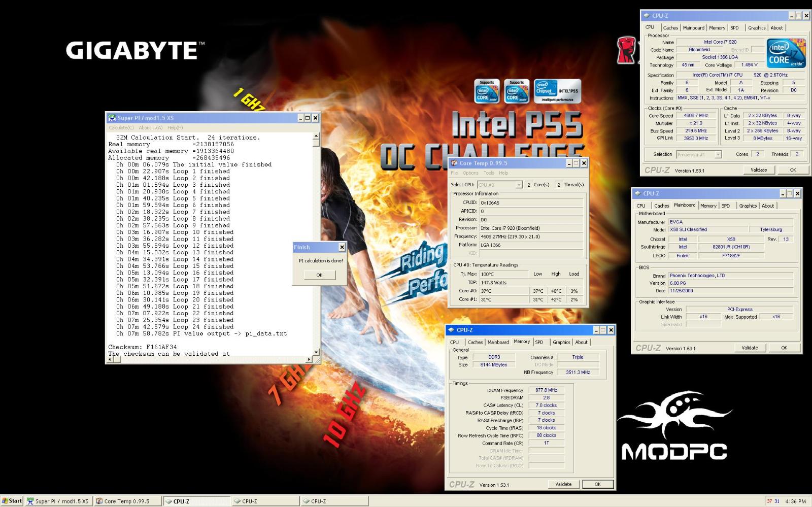
Task: Click Super PI vertical scrollbar down arrow
Action: click(x=316, y=352)
